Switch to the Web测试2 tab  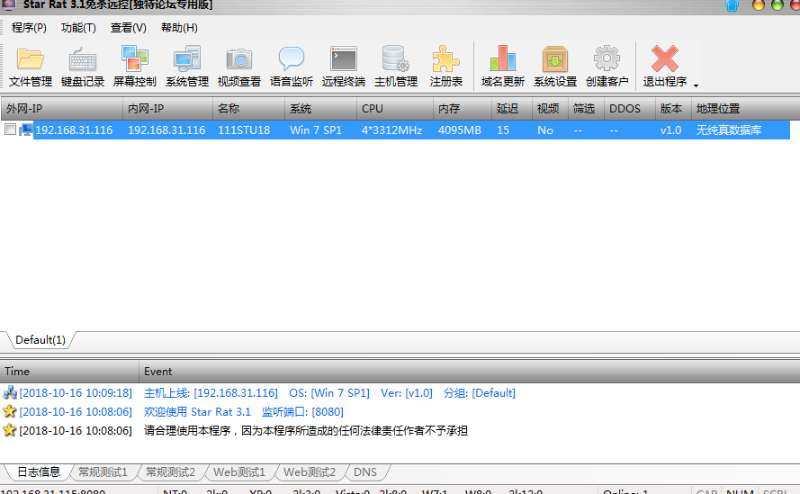(x=309, y=472)
